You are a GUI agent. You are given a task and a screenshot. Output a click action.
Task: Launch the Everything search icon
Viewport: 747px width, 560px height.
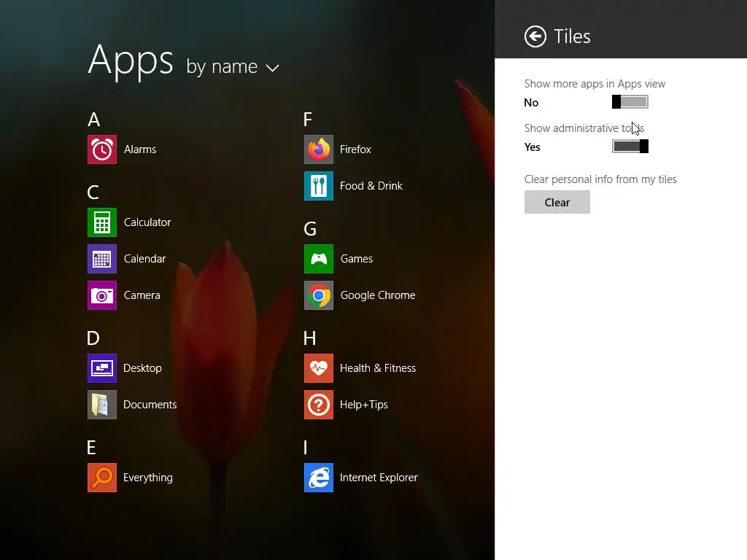click(102, 478)
